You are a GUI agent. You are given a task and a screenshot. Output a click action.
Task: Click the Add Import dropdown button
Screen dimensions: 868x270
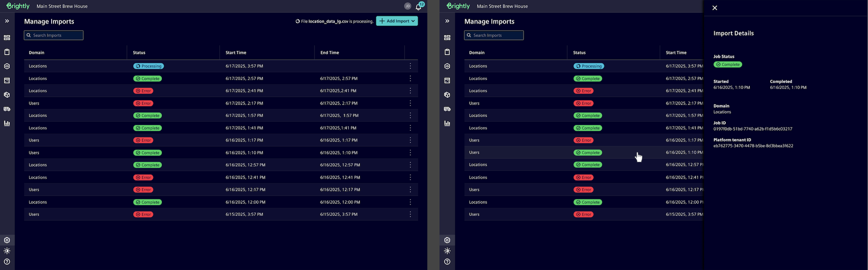pyautogui.click(x=397, y=21)
